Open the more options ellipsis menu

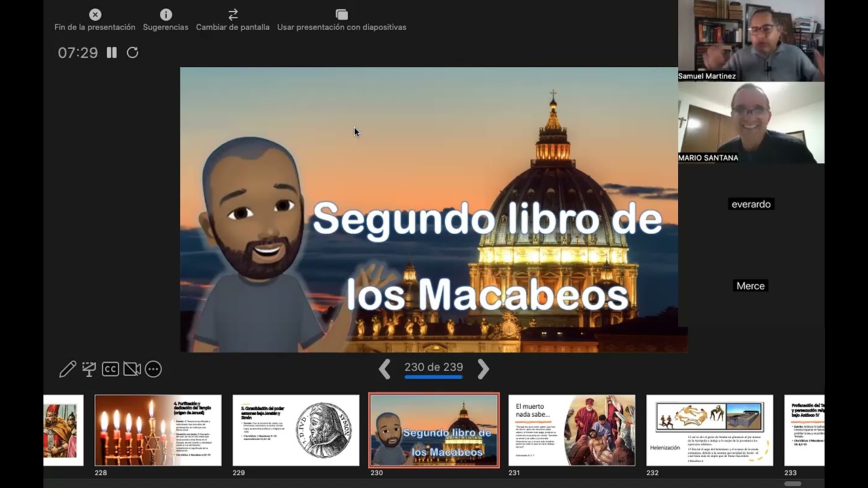pos(153,369)
